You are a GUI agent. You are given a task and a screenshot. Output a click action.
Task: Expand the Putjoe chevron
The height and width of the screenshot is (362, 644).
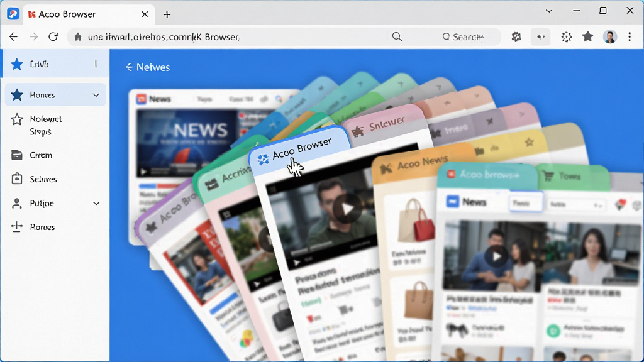click(x=96, y=203)
